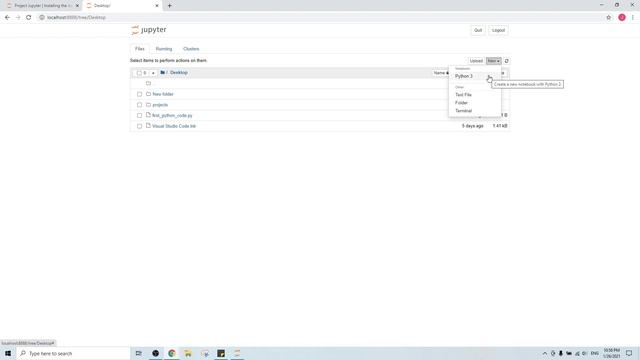Image resolution: width=640 pixels, height=360 pixels.
Task: Click the Quit button
Action: pyautogui.click(x=478, y=30)
